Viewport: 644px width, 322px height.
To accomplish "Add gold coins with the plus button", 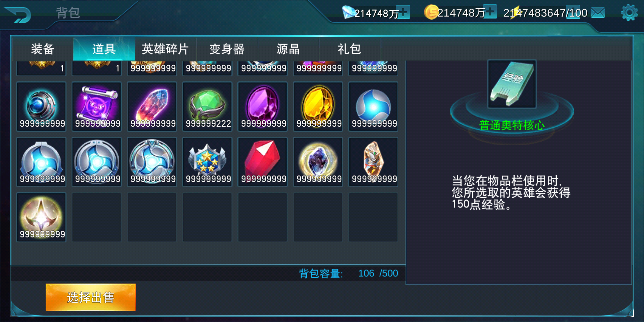I will [x=490, y=12].
